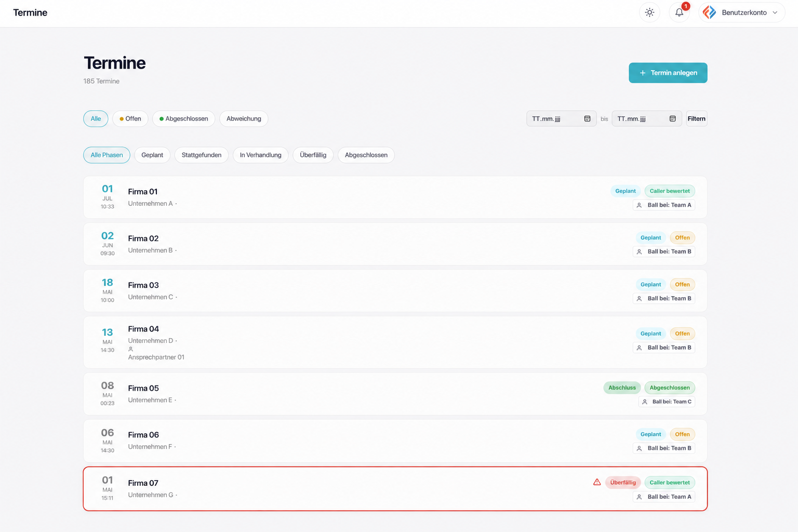Click the 08 MAI 00:23 date block
This screenshot has height=532, width=798.
[108, 393]
